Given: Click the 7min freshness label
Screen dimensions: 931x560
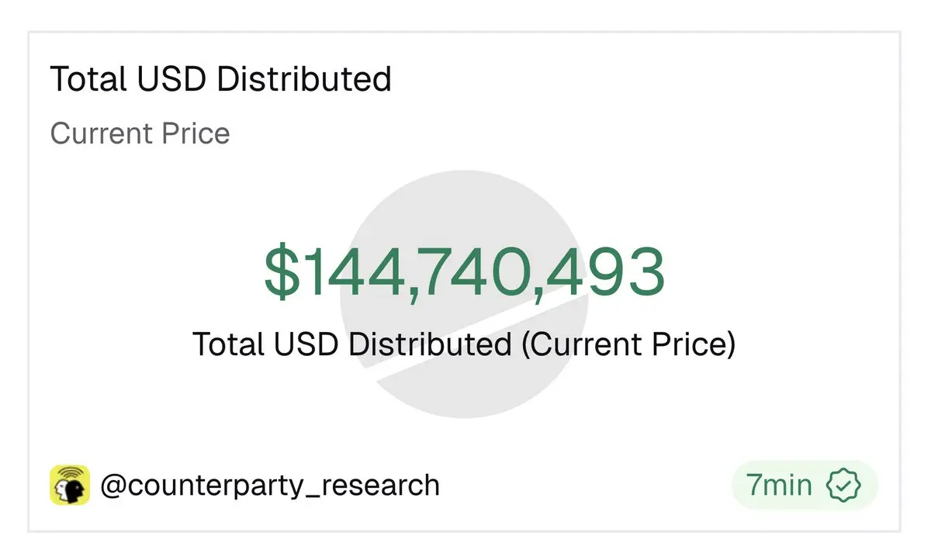Looking at the screenshot, I should 779,486.
